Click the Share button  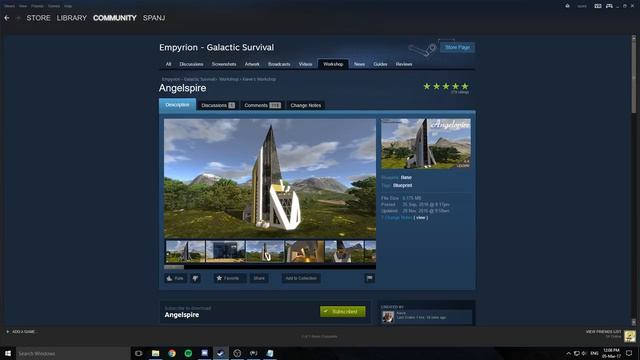(259, 278)
